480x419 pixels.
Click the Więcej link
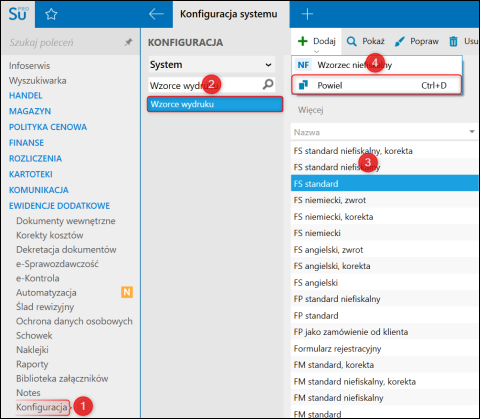311,110
